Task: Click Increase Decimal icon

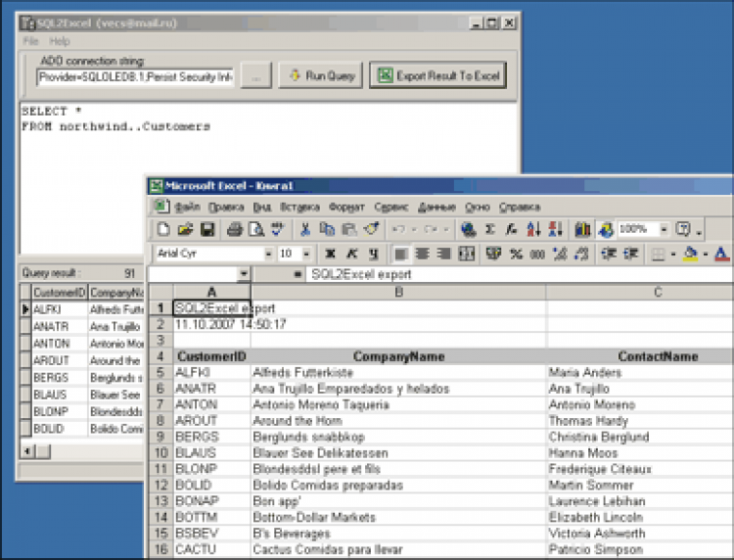Action: tap(560, 254)
